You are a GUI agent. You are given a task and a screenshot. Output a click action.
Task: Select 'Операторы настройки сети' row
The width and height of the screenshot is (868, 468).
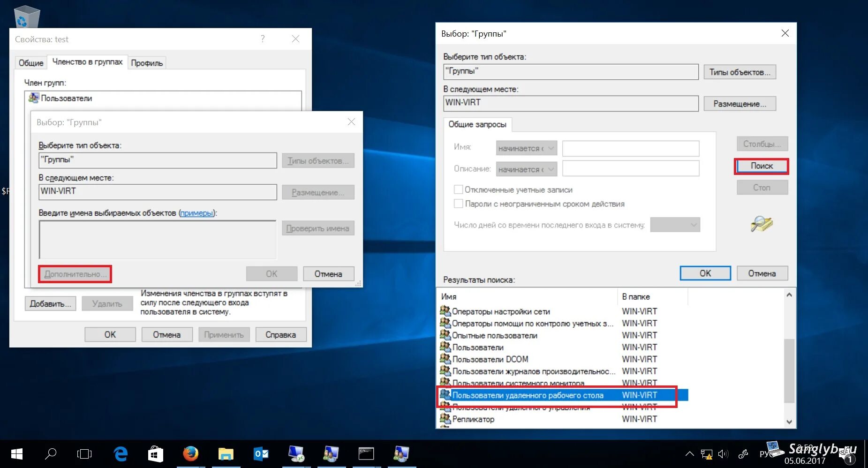564,311
